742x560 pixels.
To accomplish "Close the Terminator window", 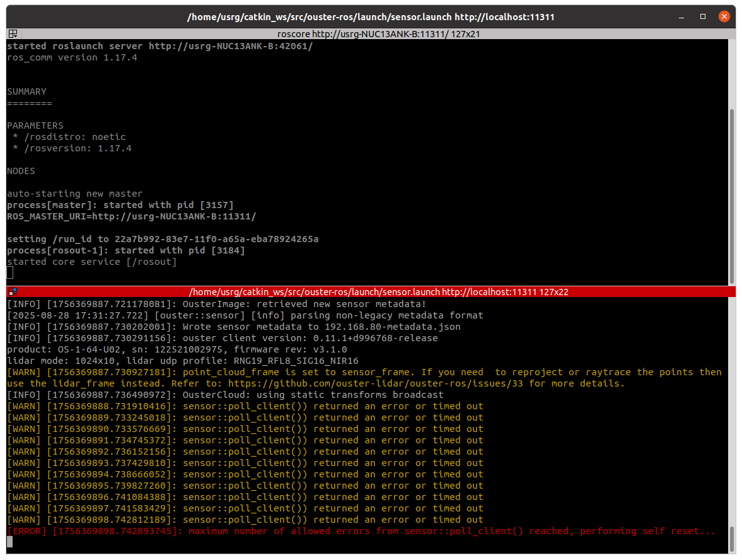I will (x=724, y=16).
